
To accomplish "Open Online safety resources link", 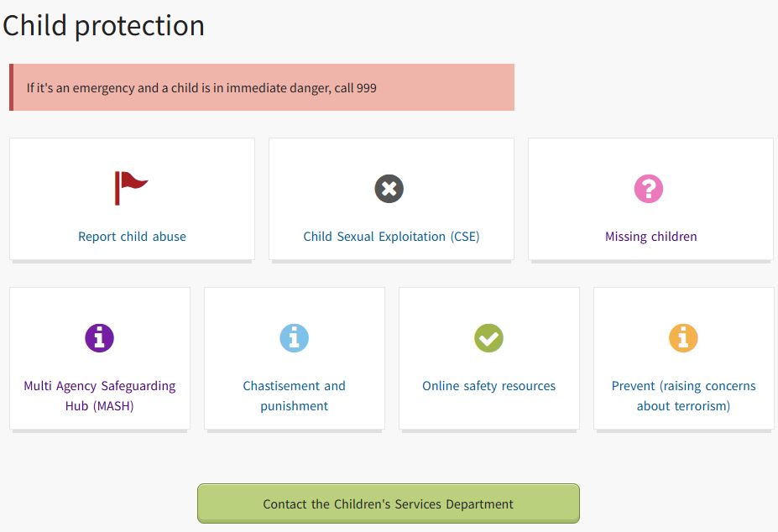I will click(x=488, y=386).
